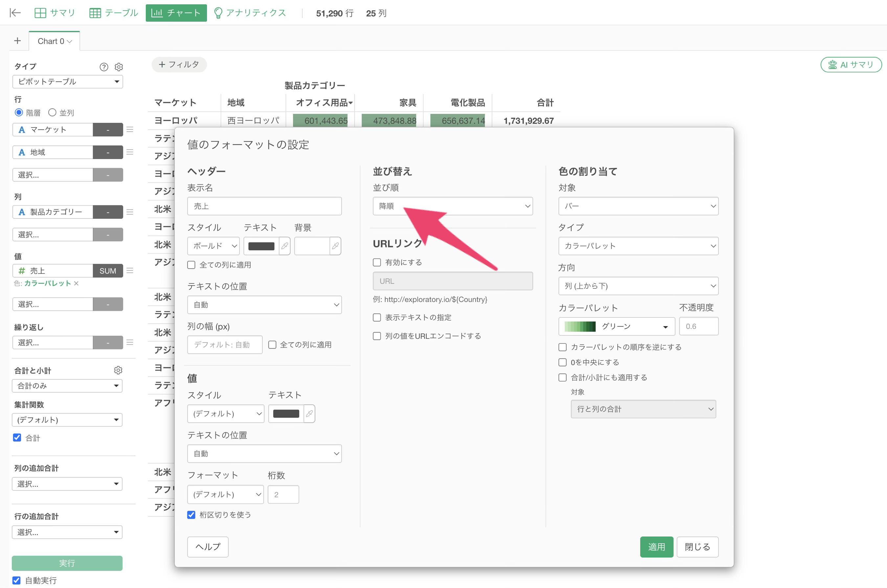Open chart type help question icon
Image resolution: width=887 pixels, height=588 pixels.
click(104, 67)
